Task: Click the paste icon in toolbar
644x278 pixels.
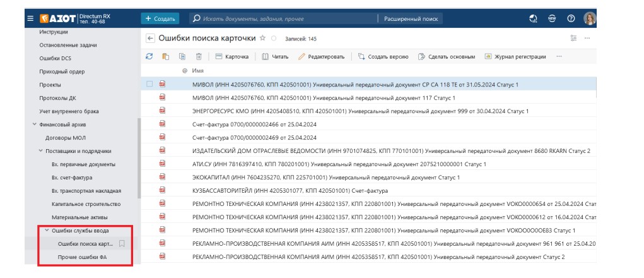Action: click(165, 56)
